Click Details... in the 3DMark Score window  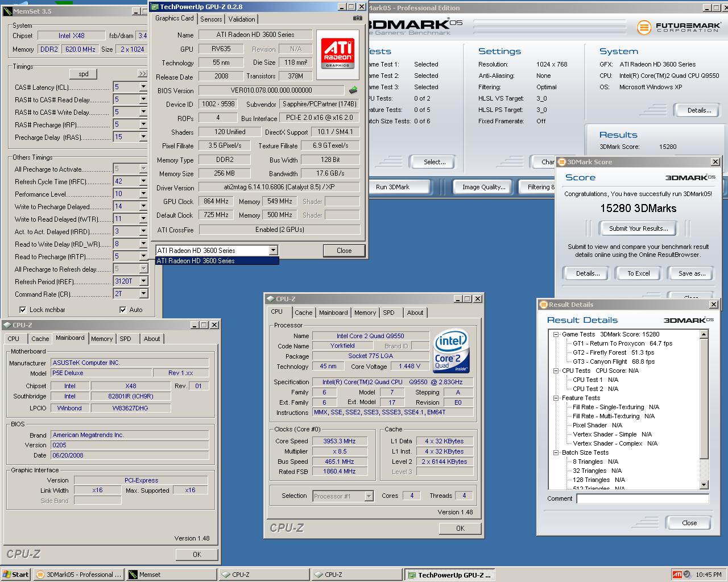point(588,273)
